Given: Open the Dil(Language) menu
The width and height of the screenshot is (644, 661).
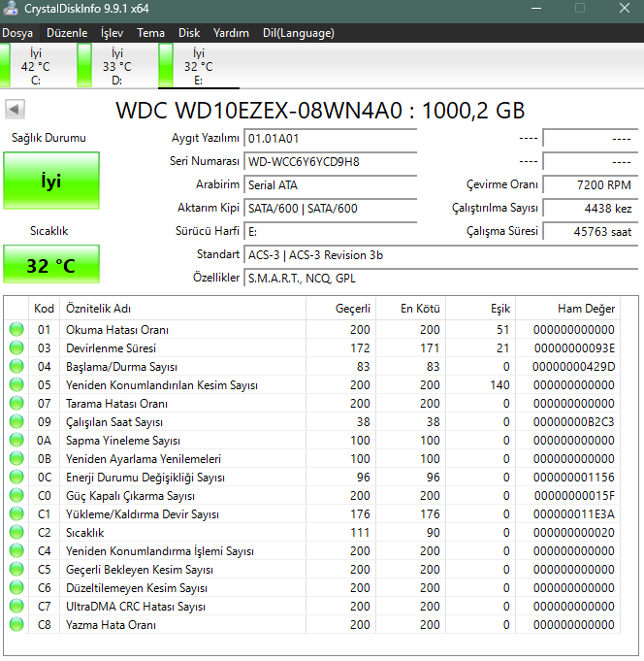Looking at the screenshot, I should 298,33.
